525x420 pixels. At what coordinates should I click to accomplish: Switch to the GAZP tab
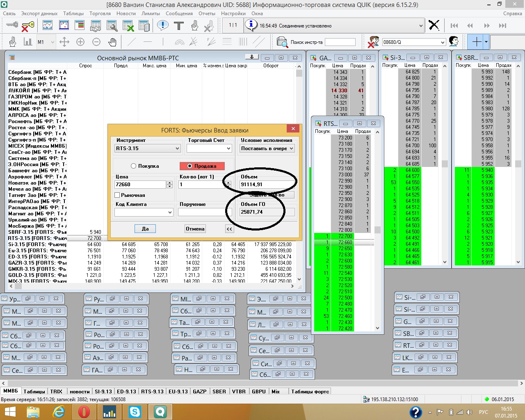point(199,391)
